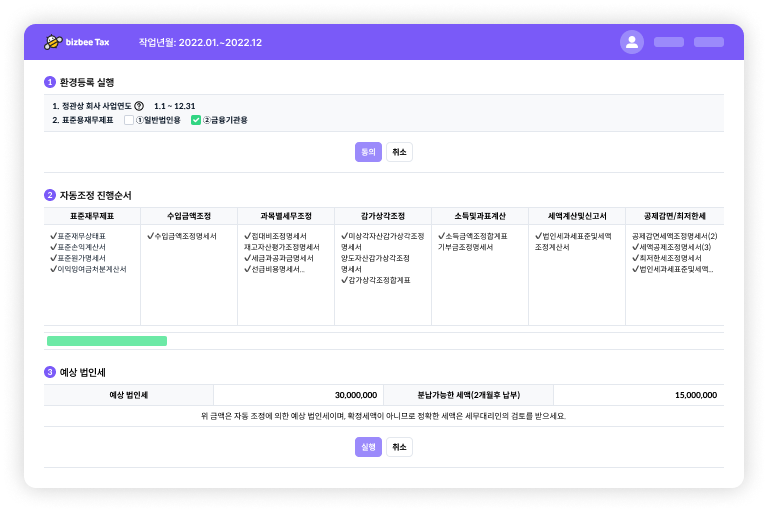
Task: Click the bizbee Tax bee logo
Action: coord(52,42)
